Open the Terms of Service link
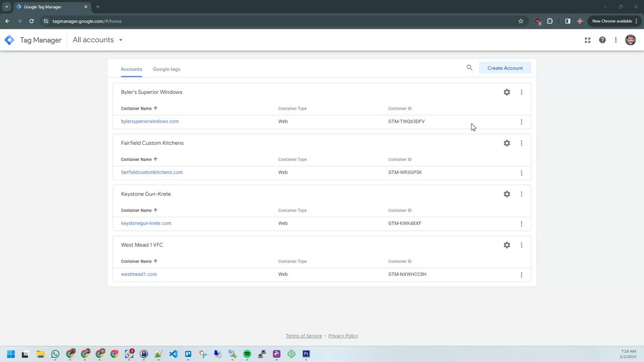 [304, 336]
